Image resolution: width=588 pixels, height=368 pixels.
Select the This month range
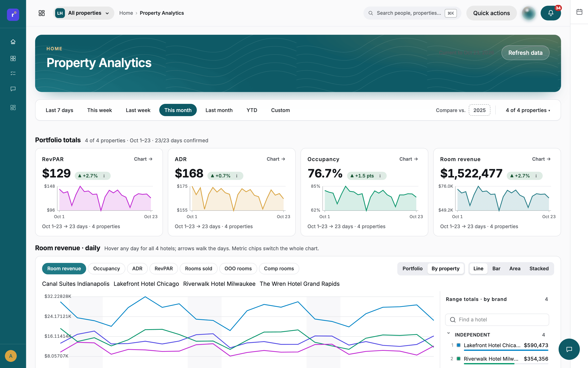(178, 110)
